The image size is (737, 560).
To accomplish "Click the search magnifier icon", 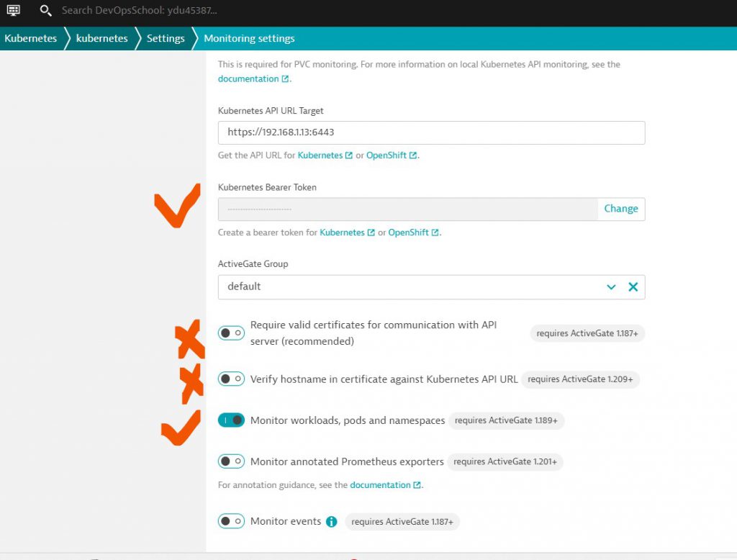I will [45, 11].
